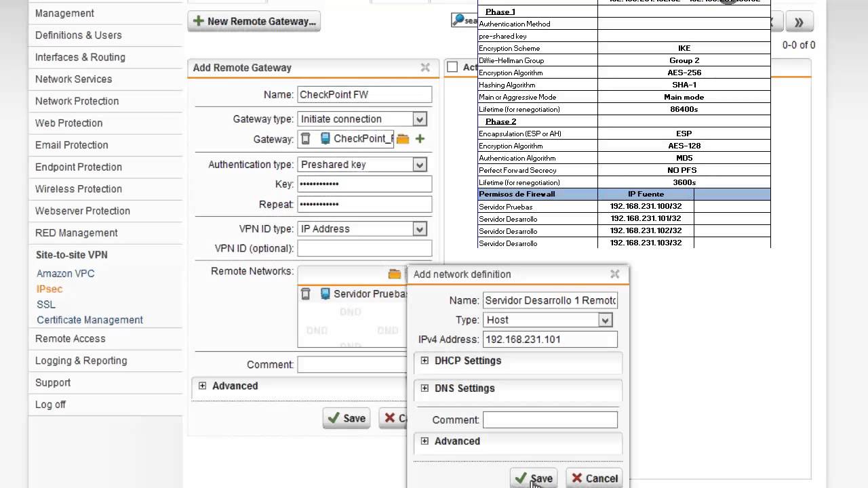868x488 pixels.
Task: Open RED Management menu
Action: pos(76,232)
